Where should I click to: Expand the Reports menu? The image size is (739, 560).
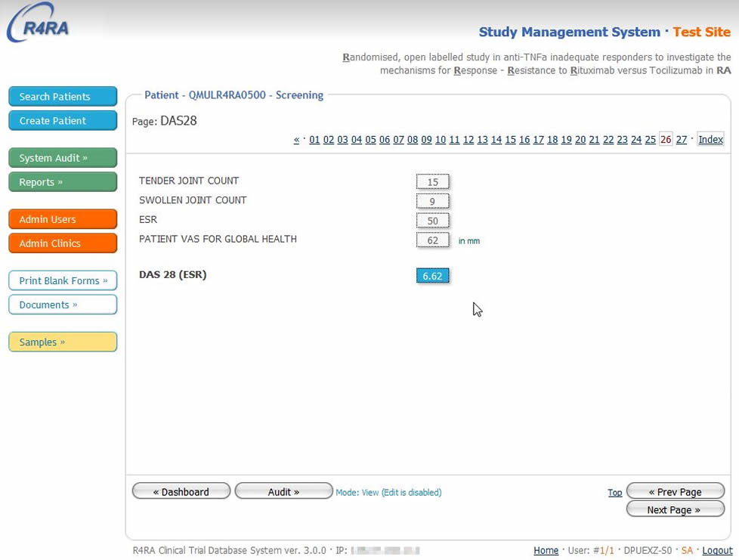click(x=63, y=182)
